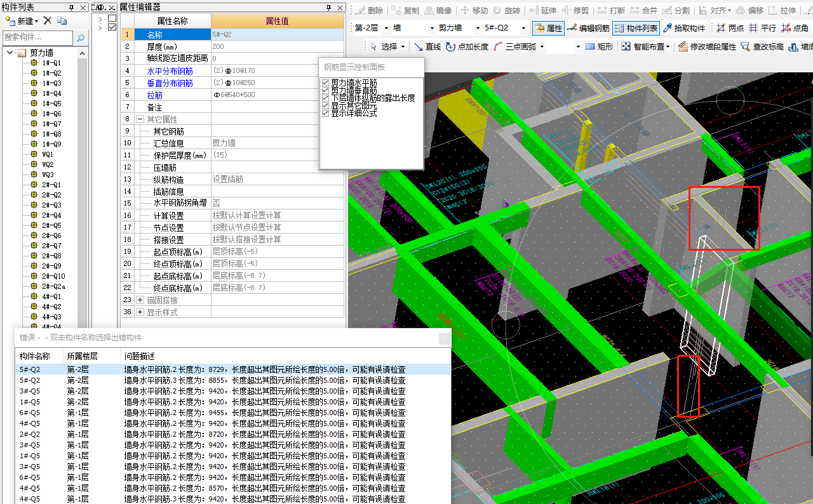Pick the 矩形 rectangle drawing tool
Viewport: 813px width, 504px height.
599,46
